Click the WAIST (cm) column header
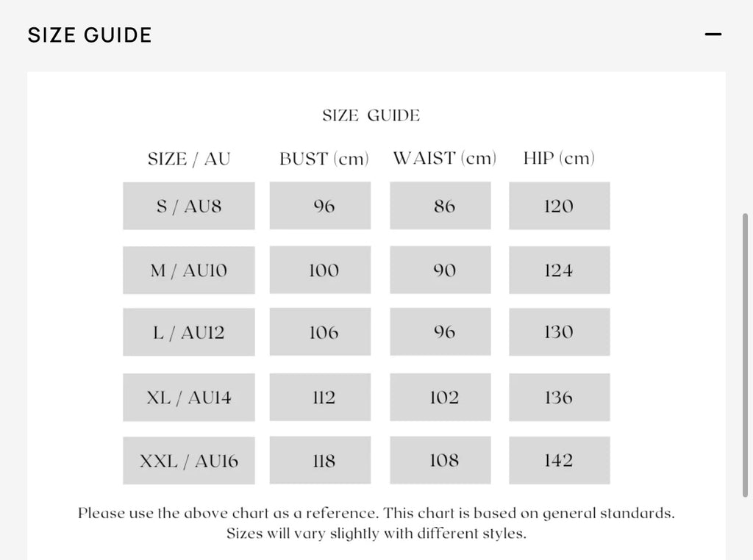This screenshot has width=753, height=560. (x=445, y=158)
